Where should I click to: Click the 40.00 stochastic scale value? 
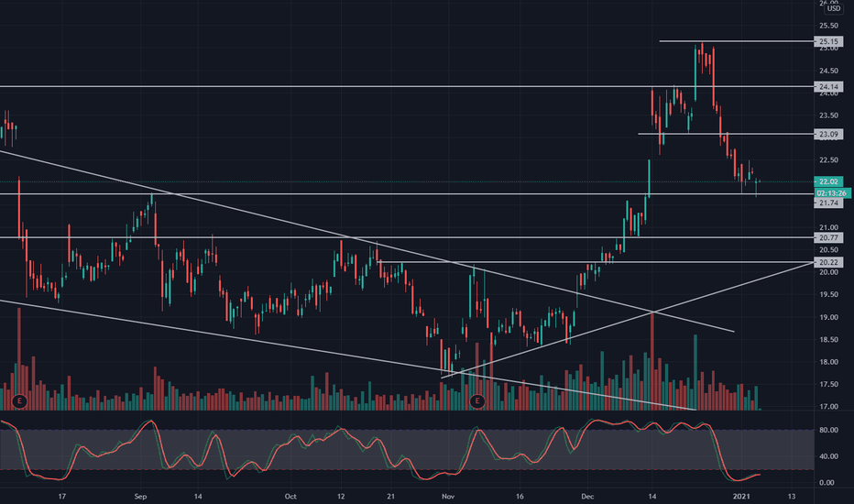(828, 456)
